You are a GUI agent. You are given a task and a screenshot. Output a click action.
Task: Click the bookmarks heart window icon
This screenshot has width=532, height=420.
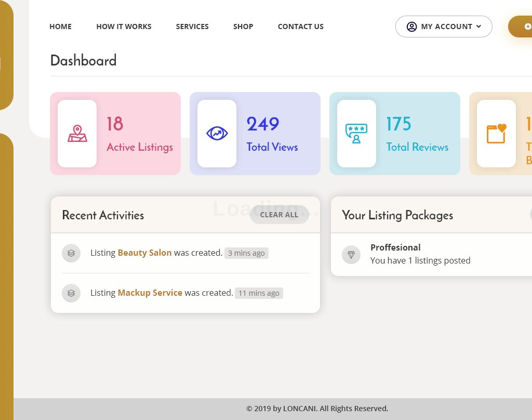[x=496, y=134]
